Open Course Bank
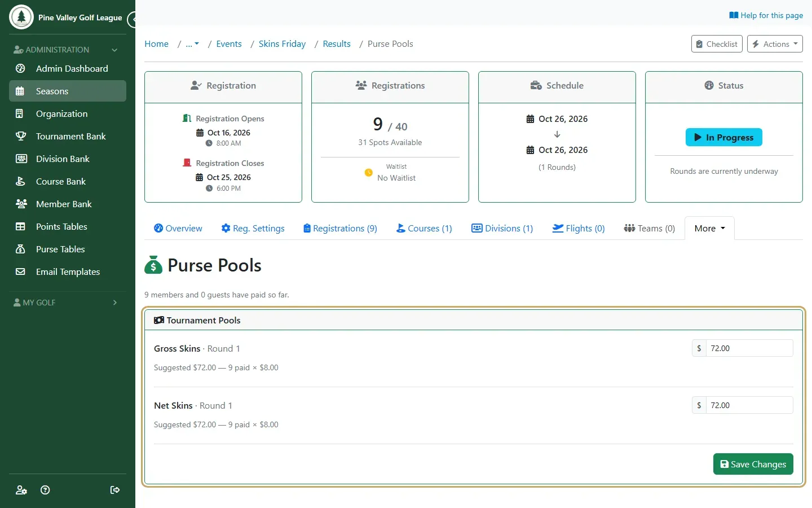 [68, 181]
